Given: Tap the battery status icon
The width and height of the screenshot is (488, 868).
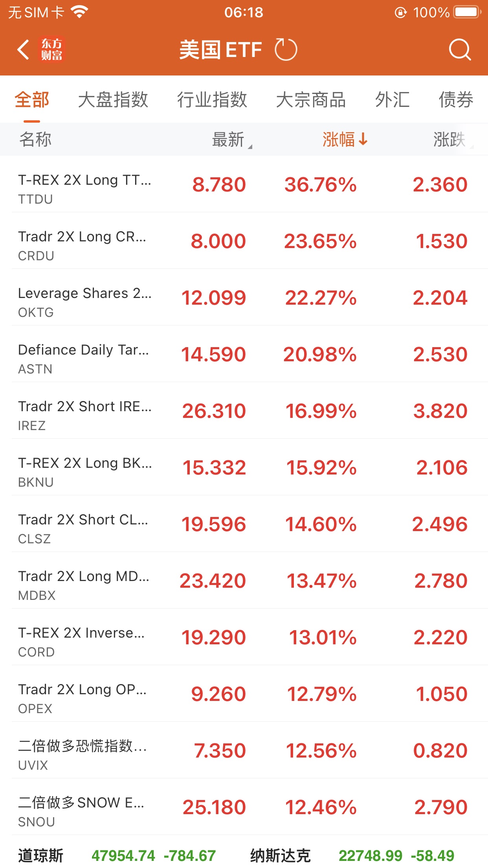Looking at the screenshot, I should click(466, 13).
